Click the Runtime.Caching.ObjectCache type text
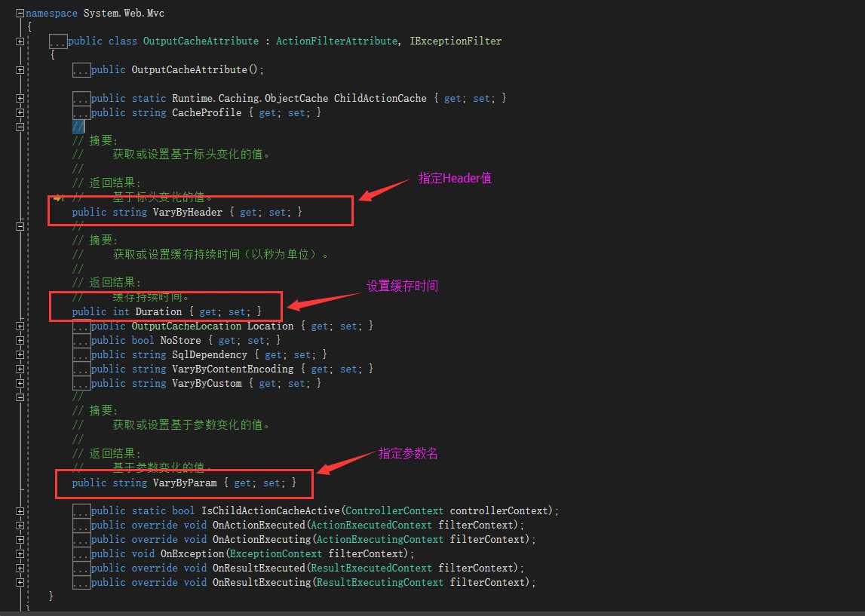This screenshot has width=865, height=616. [250, 99]
